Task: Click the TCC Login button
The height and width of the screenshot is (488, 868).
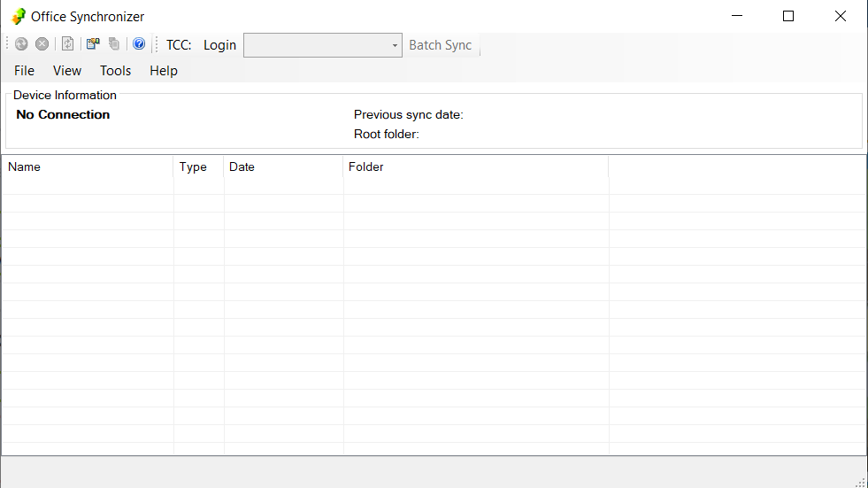Action: [219, 45]
